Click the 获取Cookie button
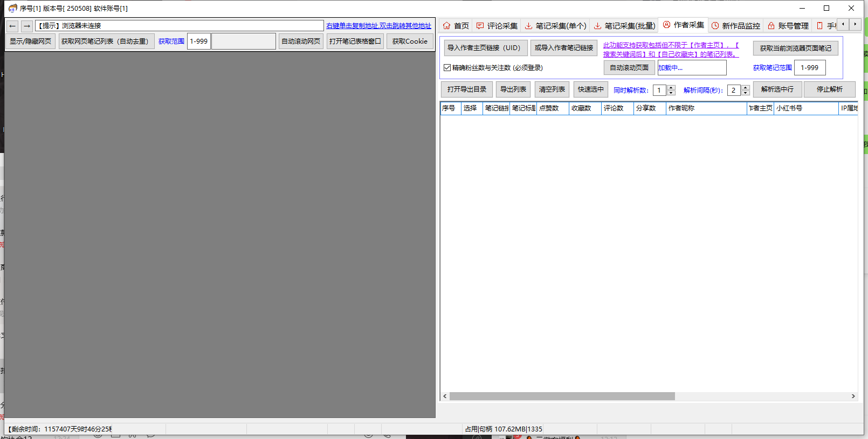This screenshot has width=868, height=439. 410,41
